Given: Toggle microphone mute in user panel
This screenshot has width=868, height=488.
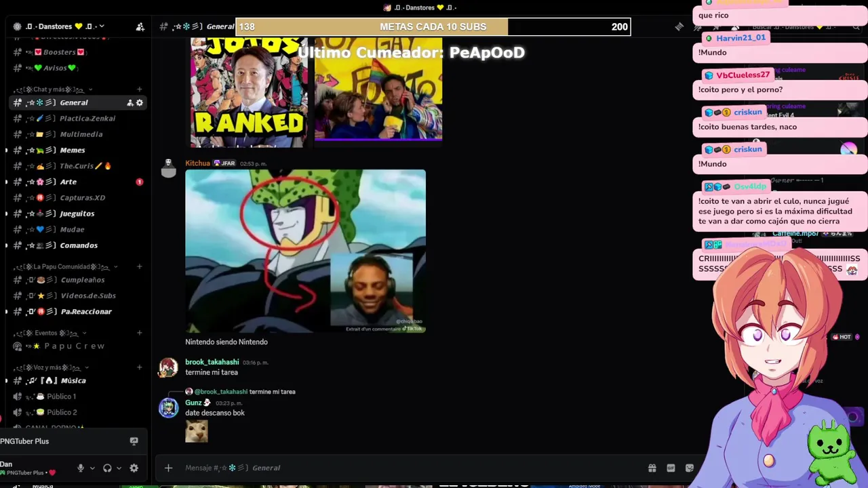Looking at the screenshot, I should click(81, 468).
